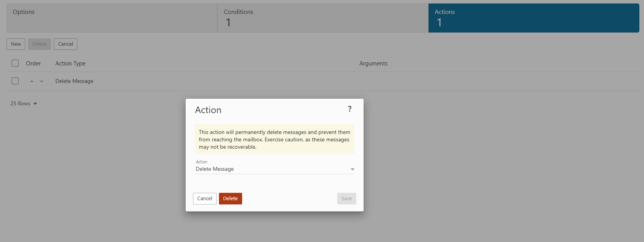Switch to the Conditions tab

(323, 18)
